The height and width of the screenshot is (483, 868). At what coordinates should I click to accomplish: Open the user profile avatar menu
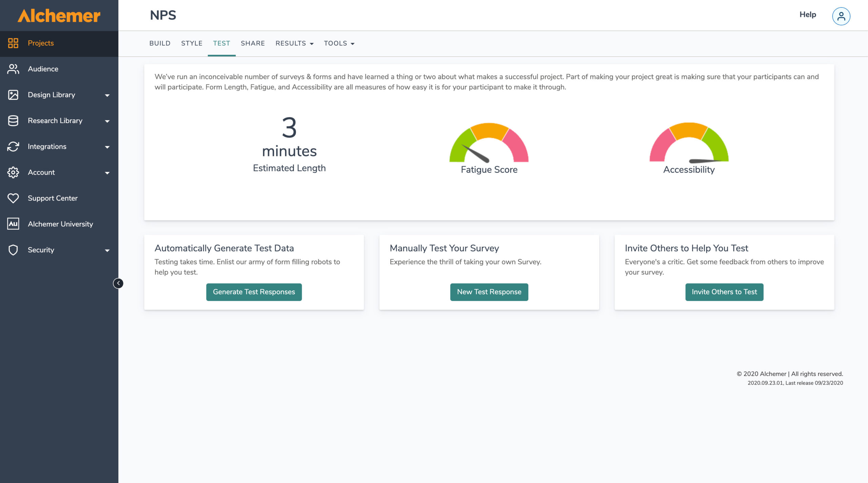tap(841, 16)
